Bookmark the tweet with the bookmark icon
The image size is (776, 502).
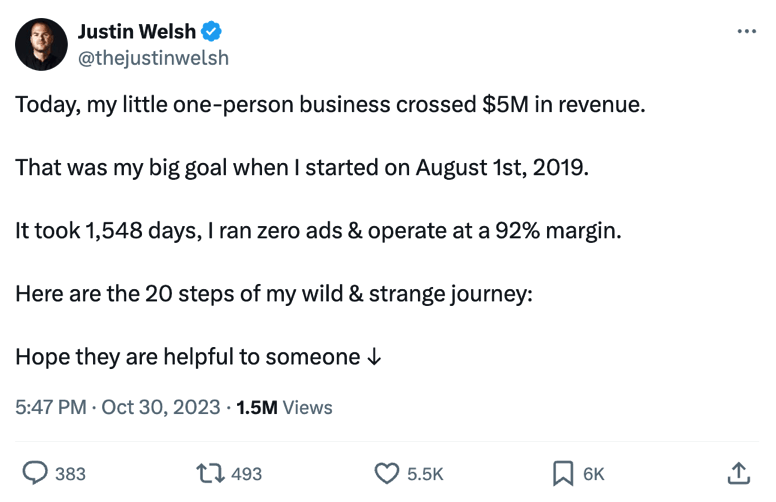coord(563,472)
